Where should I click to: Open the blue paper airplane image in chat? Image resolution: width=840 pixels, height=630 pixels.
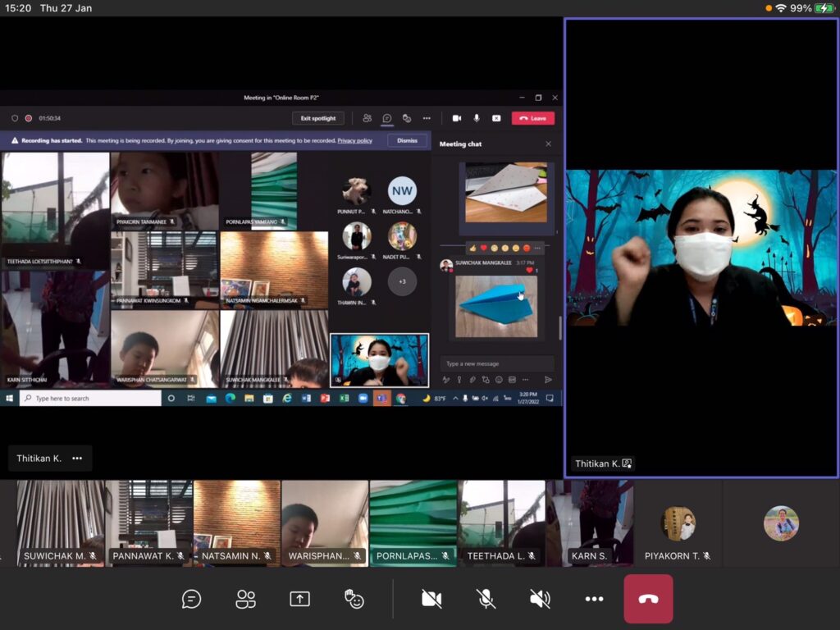click(x=496, y=306)
